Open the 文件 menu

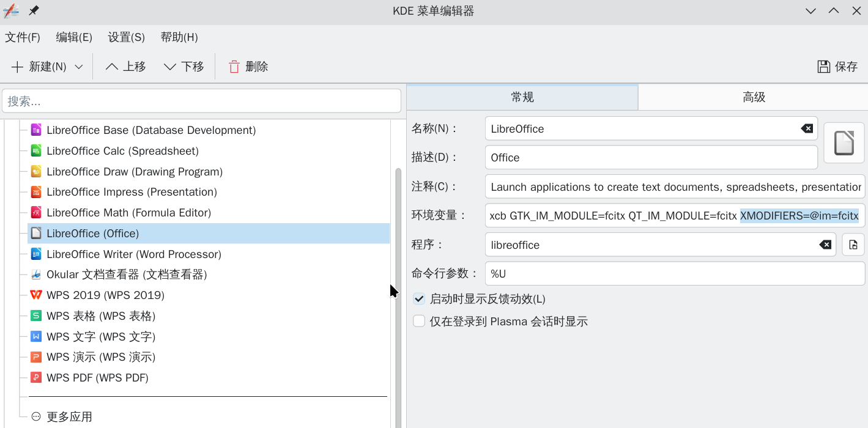23,37
